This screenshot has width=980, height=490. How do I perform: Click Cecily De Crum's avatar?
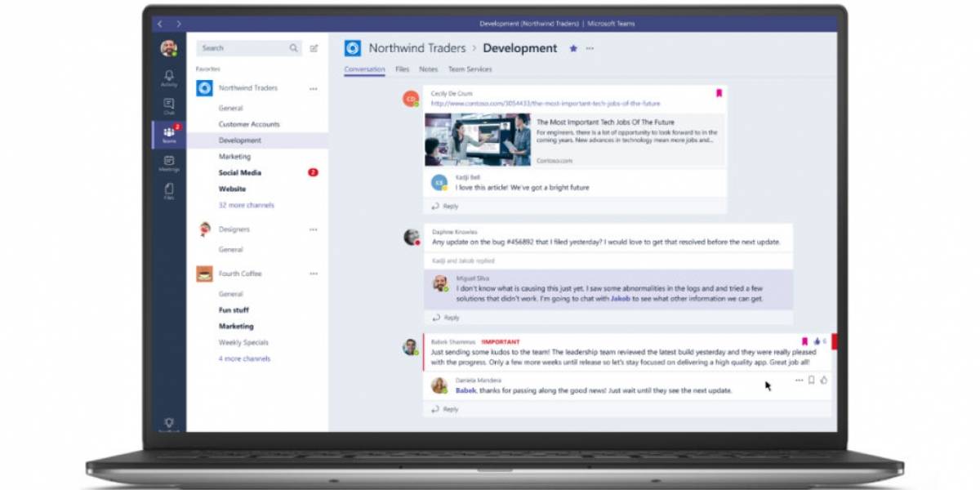click(x=412, y=100)
